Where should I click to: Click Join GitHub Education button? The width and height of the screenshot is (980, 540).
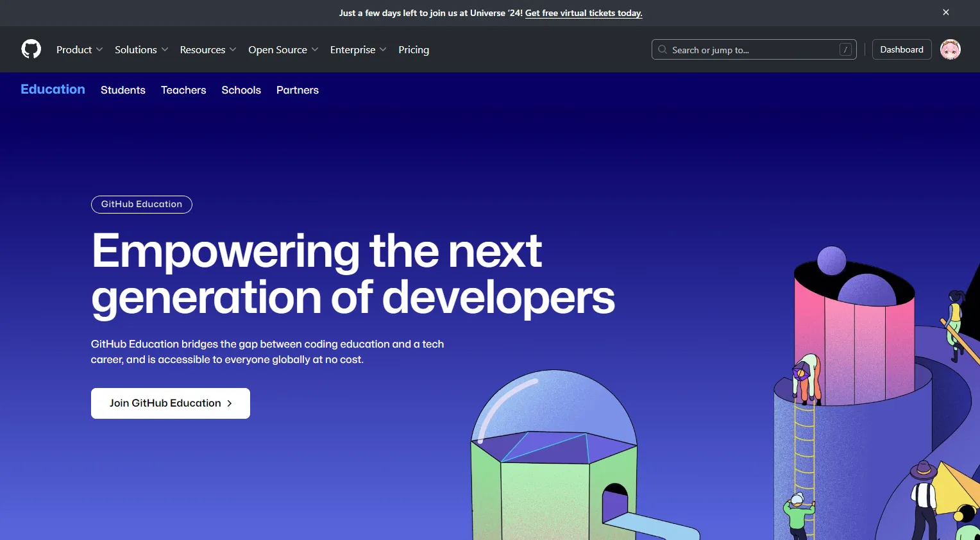pyautogui.click(x=171, y=403)
